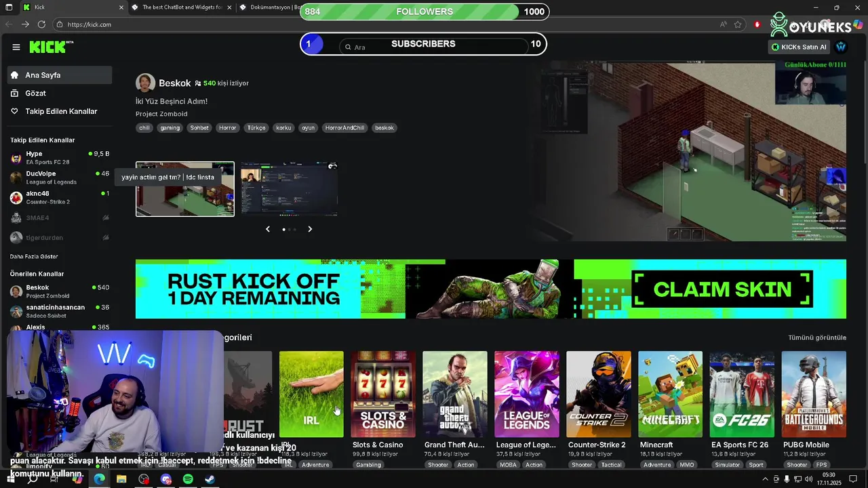This screenshot has width=868, height=488.
Task: Toggle the read aloud icon in address bar
Action: (723, 24)
